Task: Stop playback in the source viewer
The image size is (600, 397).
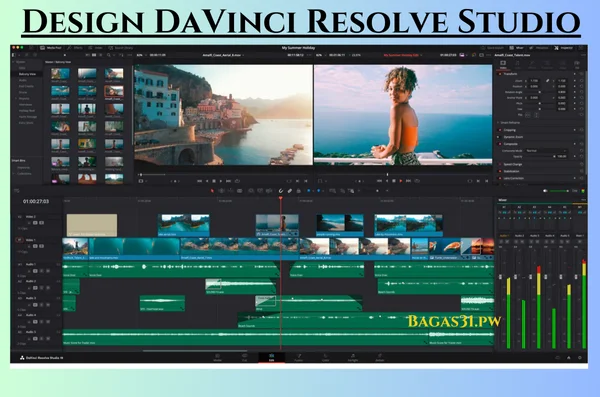Action: click(x=214, y=181)
